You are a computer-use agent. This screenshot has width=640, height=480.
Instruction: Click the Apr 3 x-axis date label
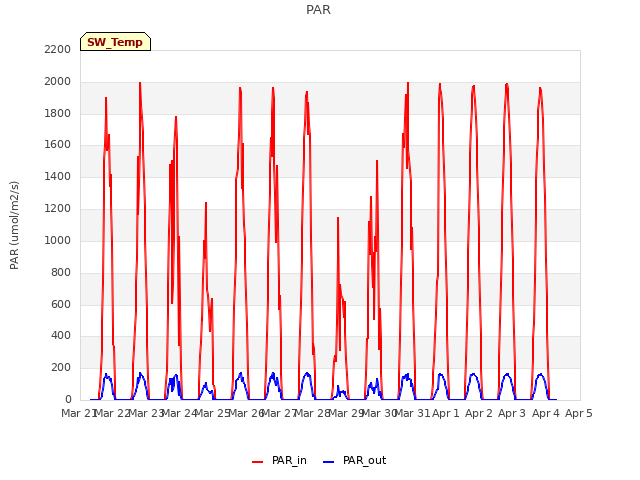point(512,413)
